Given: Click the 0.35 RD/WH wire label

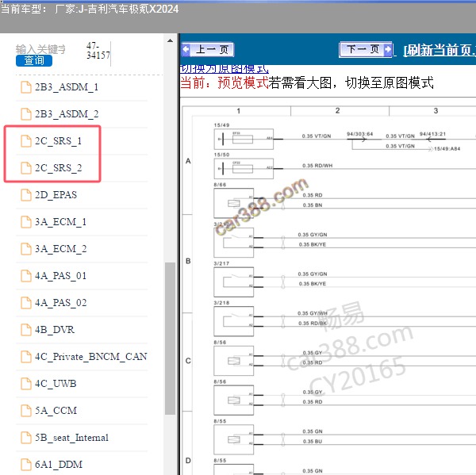Looking at the screenshot, I should point(317,166).
